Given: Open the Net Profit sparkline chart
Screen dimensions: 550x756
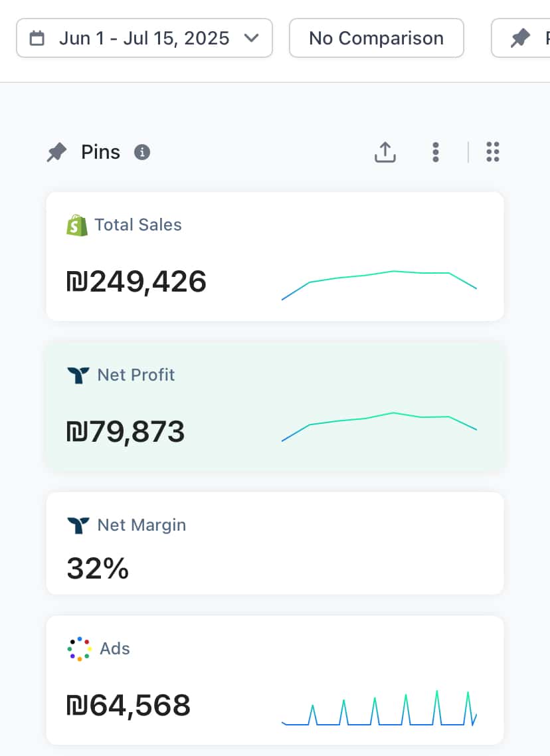Looking at the screenshot, I should pos(379,426).
